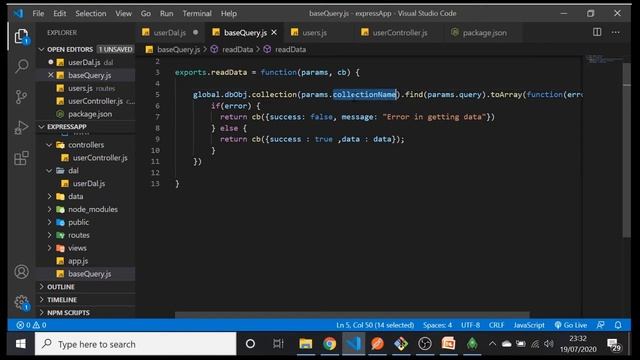Change encoding via UTF-8 status item

pos(470,325)
